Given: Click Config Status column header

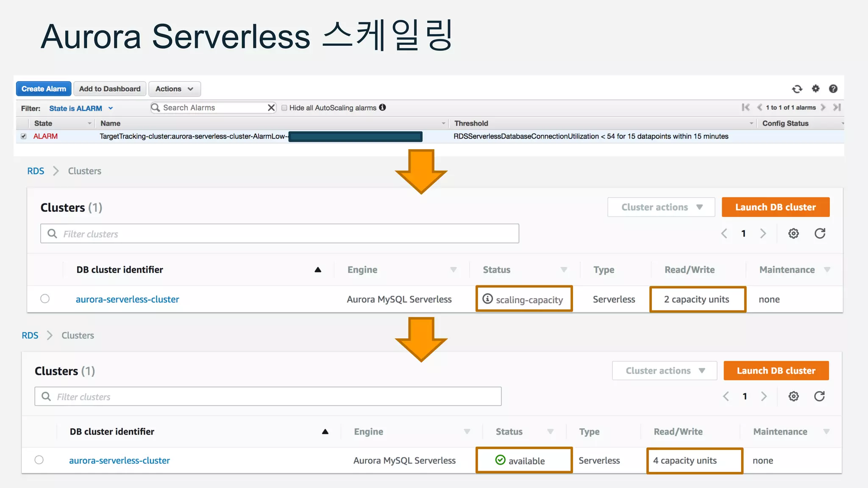Looking at the screenshot, I should tap(785, 123).
